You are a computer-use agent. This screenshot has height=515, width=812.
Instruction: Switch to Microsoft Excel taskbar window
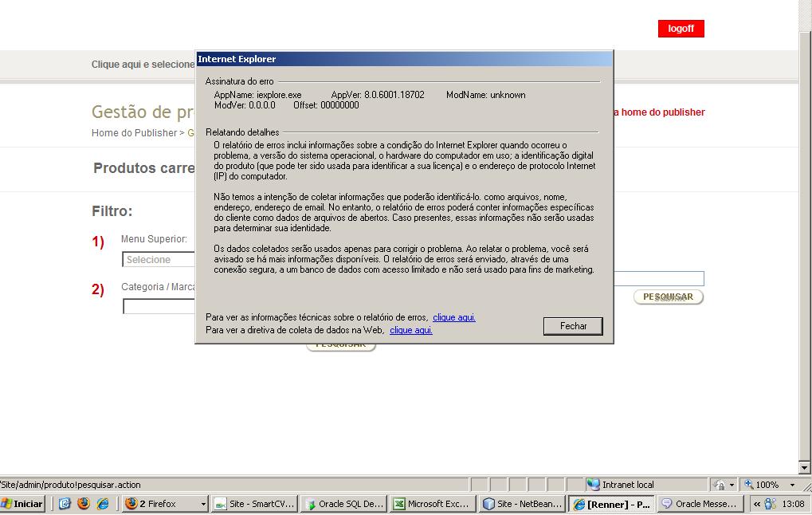(x=433, y=504)
